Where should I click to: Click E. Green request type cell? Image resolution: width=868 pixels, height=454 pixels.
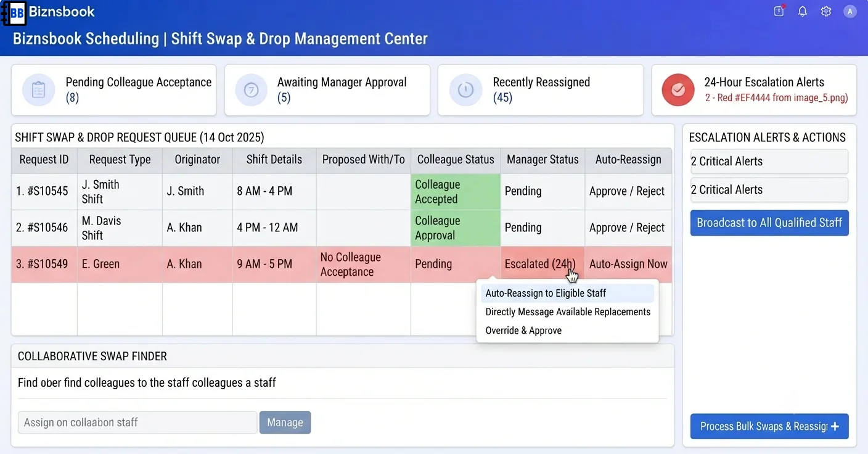(x=120, y=264)
